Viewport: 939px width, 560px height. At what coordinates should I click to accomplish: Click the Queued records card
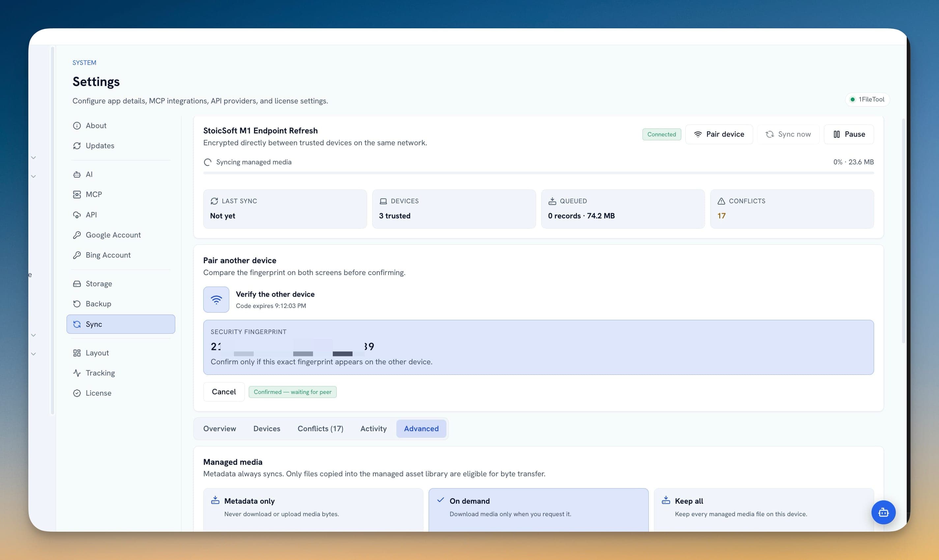point(623,209)
